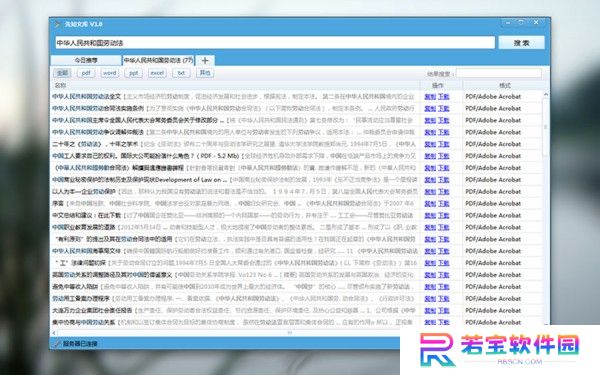Filter results by txt format
Screen dimensions: 600x375
[181, 73]
